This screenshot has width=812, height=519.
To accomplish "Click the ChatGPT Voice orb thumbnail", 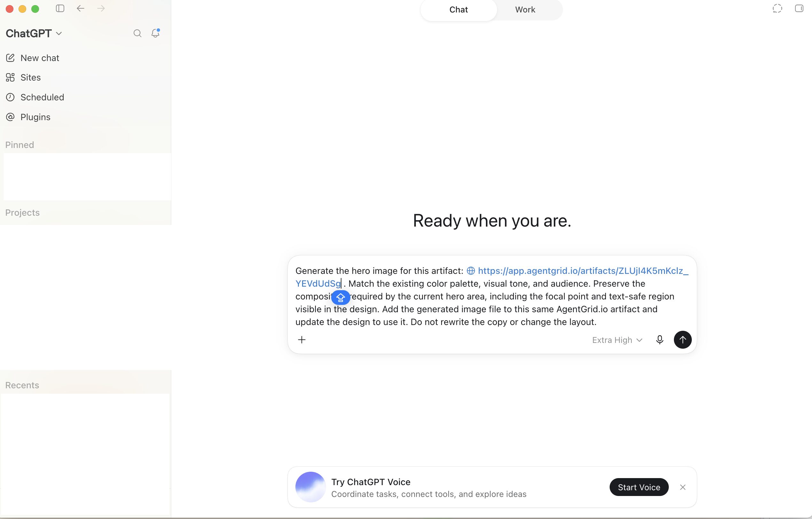I will tap(310, 487).
